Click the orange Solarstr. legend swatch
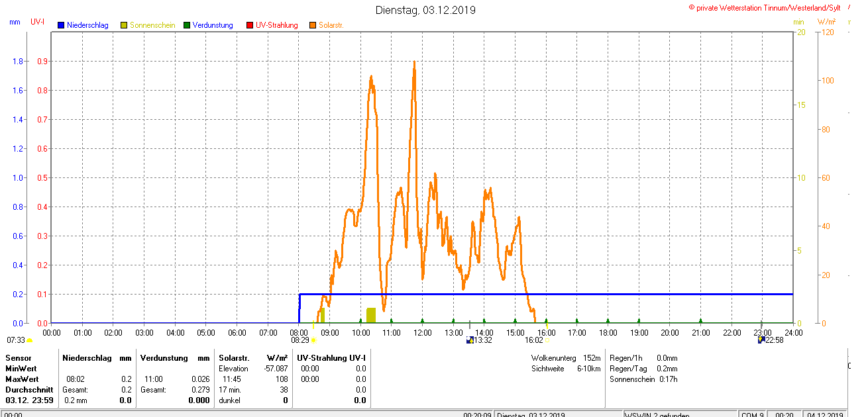The width and height of the screenshot is (868, 417). point(313,25)
